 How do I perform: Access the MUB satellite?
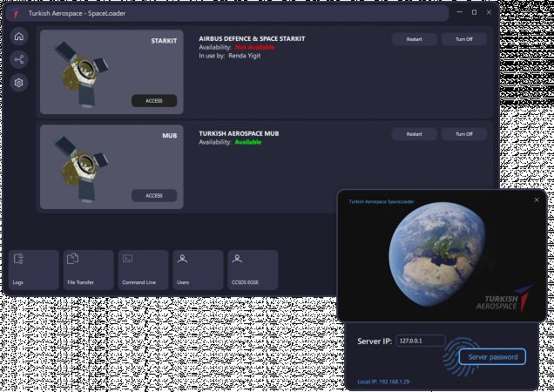coord(154,195)
